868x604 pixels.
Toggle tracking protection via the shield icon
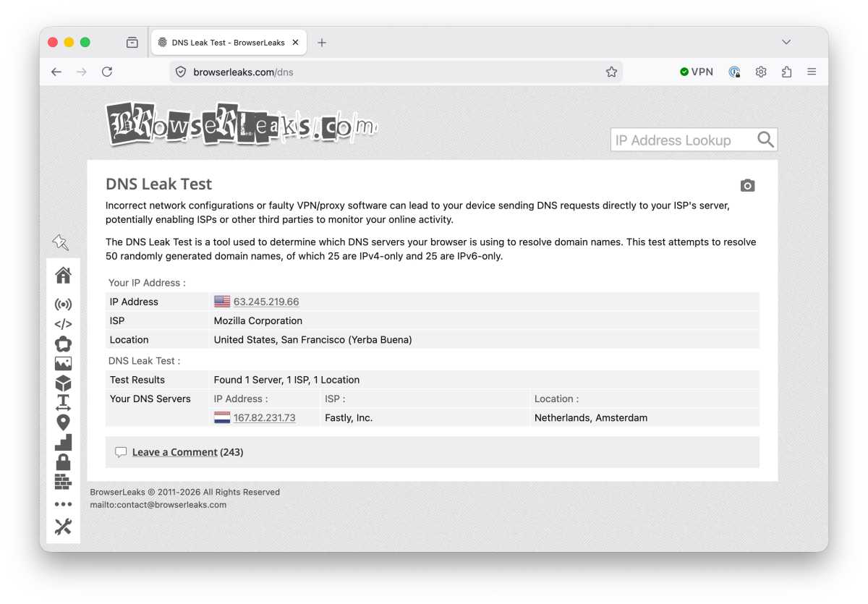734,72
